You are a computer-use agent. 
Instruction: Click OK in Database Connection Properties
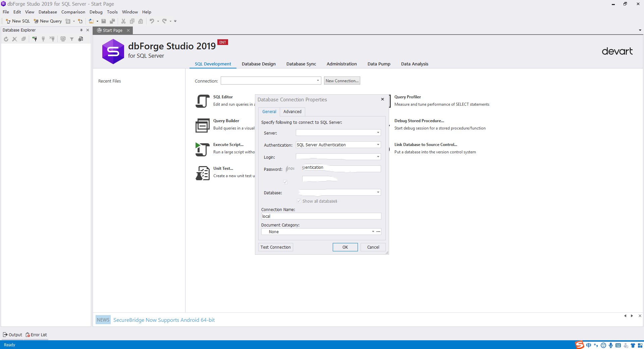pyautogui.click(x=345, y=247)
